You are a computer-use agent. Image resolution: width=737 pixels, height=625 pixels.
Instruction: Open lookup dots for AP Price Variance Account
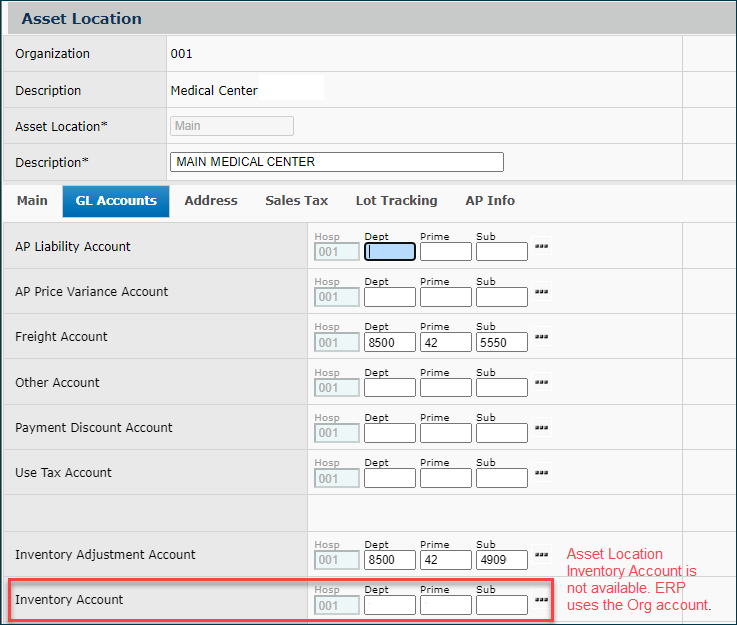541,292
